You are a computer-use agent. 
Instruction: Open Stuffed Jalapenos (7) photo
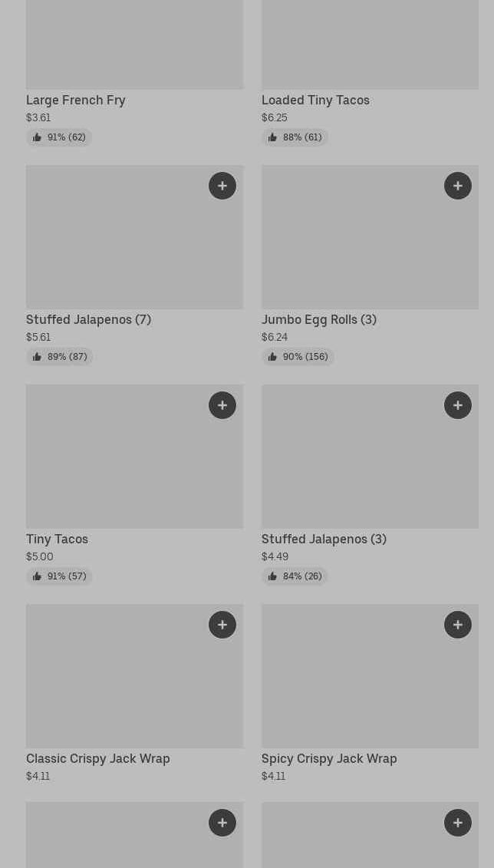tap(115, 246)
